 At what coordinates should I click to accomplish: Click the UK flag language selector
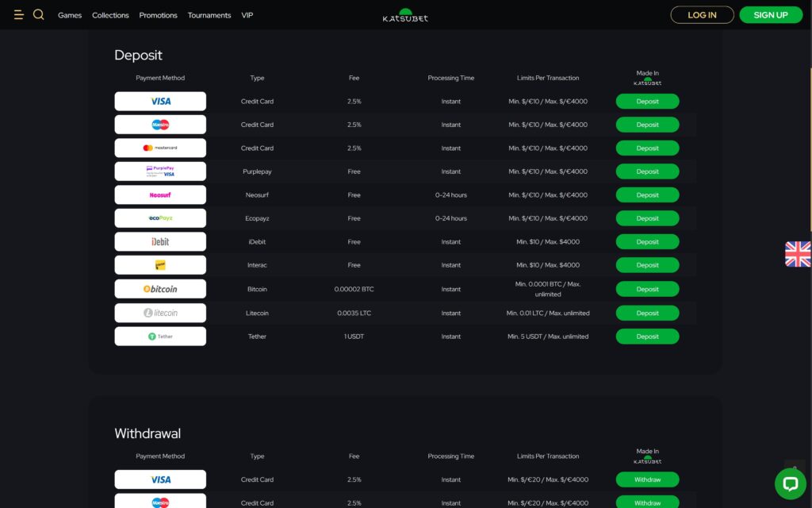[x=797, y=252]
